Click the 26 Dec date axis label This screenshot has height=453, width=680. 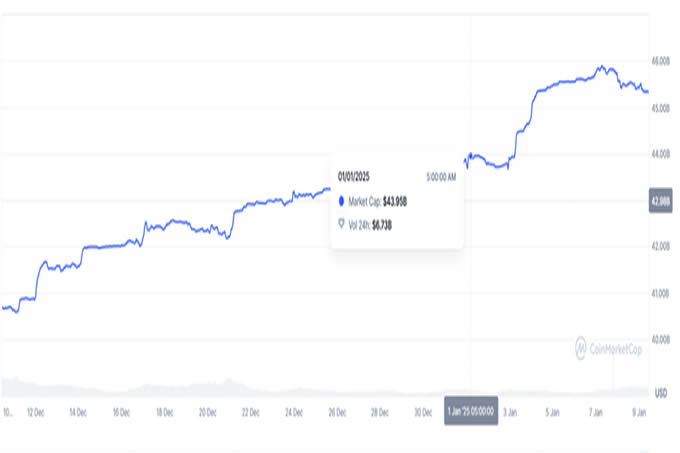pos(338,411)
